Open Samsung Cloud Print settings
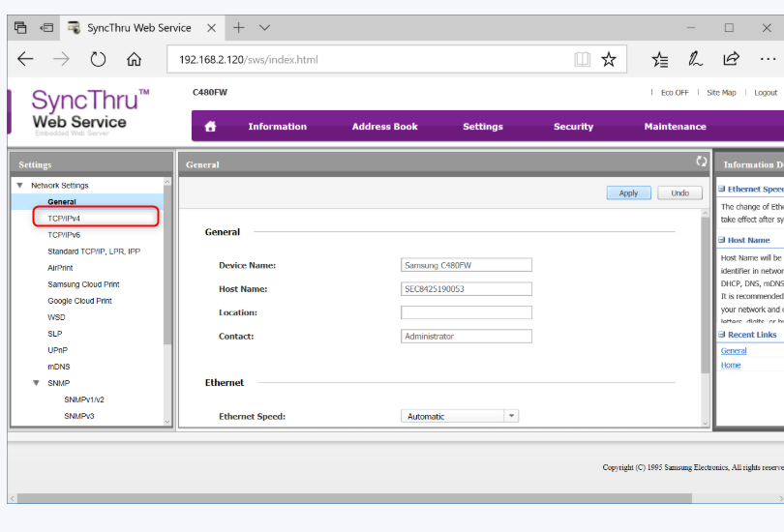 pos(83,284)
